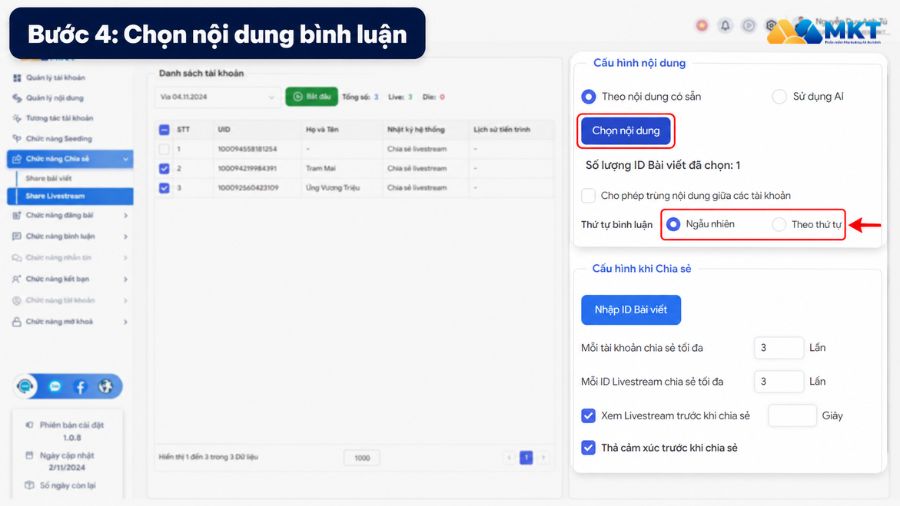Select Ngẫu nhiên comment order

click(673, 224)
